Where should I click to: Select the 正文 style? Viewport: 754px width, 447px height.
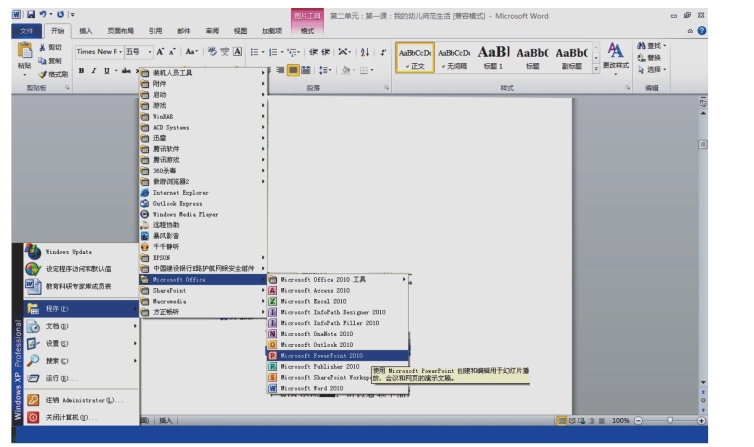click(415, 58)
